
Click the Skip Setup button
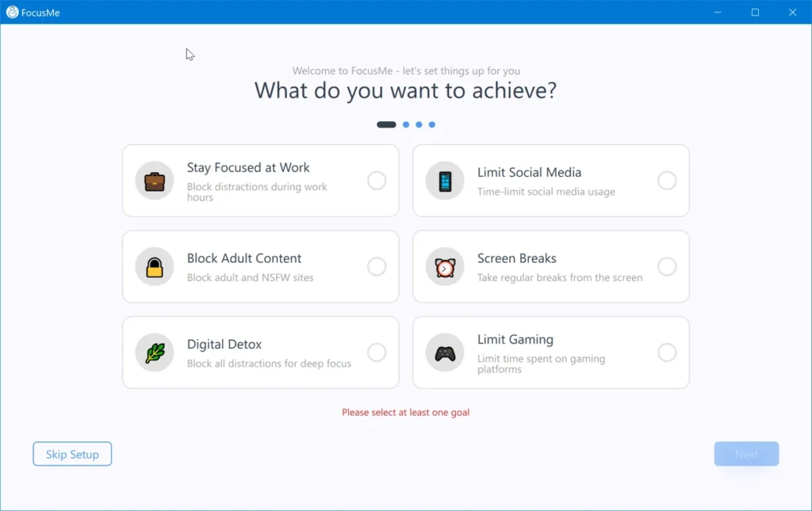click(x=72, y=454)
